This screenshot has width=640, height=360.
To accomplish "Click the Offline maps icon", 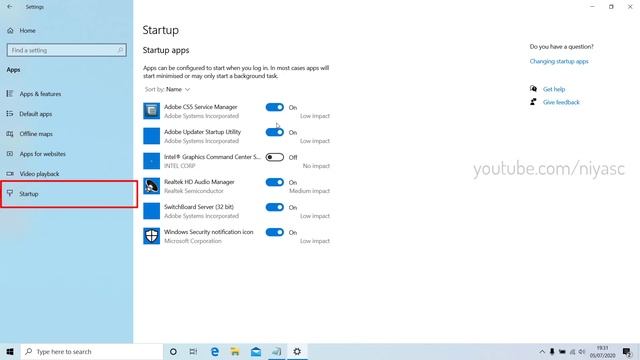I will pos(10,133).
